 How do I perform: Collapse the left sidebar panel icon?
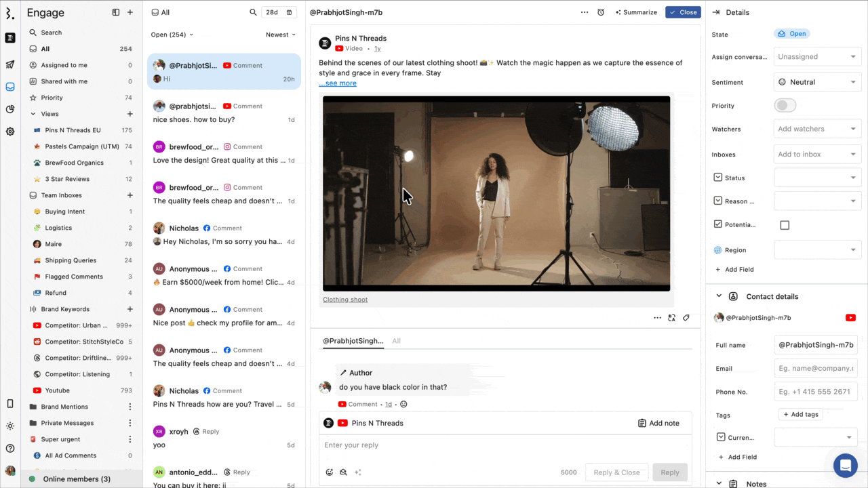[116, 12]
